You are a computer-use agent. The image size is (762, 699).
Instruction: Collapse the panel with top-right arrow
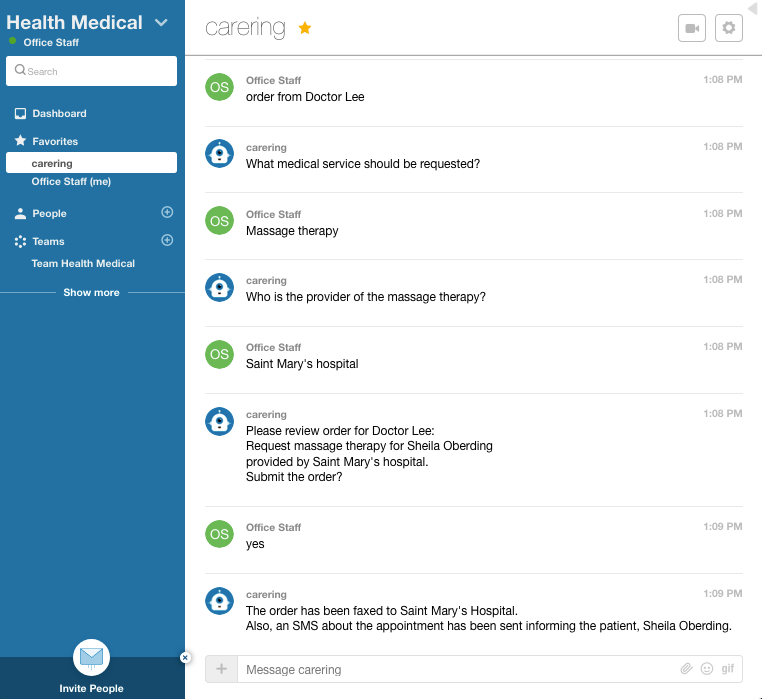753,8
